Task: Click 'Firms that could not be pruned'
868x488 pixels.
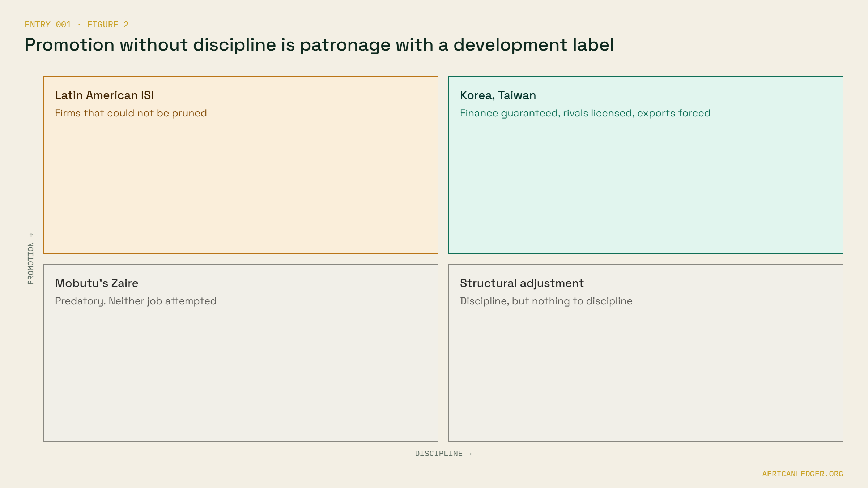Action: click(131, 113)
